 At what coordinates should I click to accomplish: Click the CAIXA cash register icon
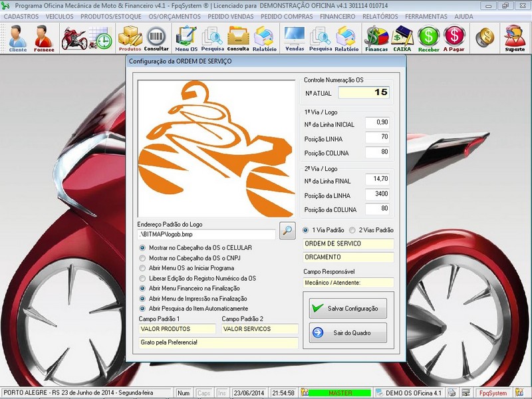coord(402,38)
